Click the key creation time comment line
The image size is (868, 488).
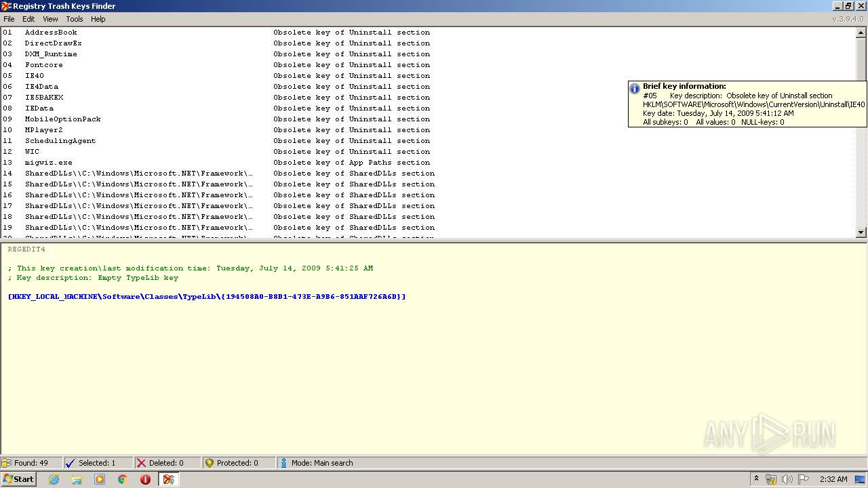191,268
